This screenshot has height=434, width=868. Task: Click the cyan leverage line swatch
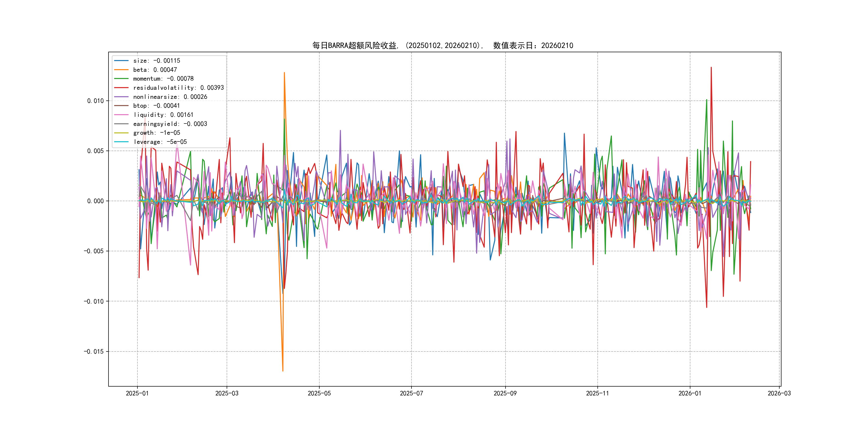point(121,142)
